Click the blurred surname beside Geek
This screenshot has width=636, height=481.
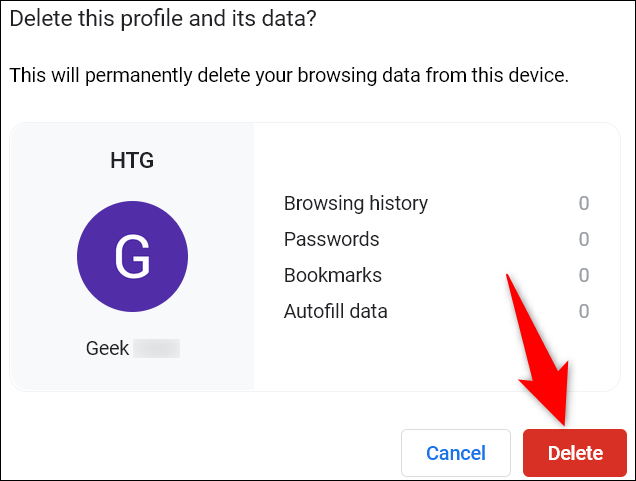point(157,349)
